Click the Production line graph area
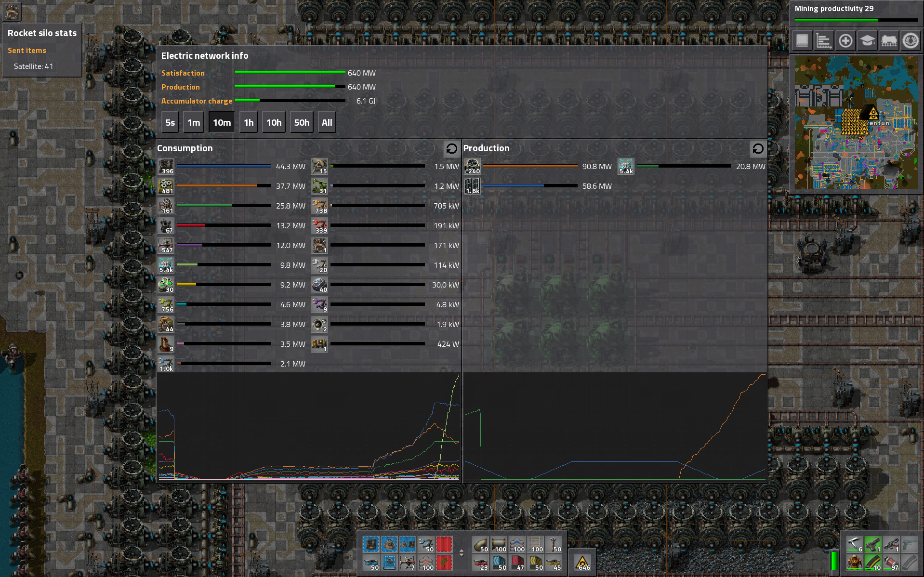This screenshot has height=577, width=924. coord(615,427)
